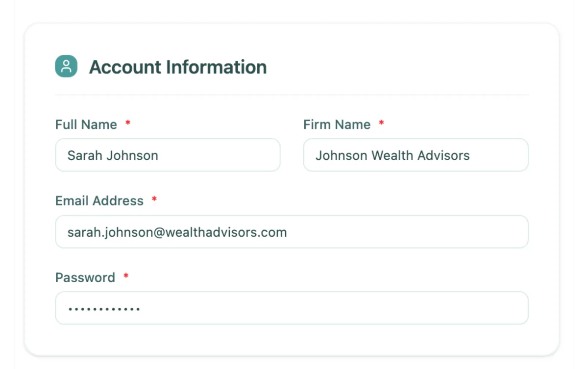Click the Password label
588x369 pixels.
[x=85, y=277]
